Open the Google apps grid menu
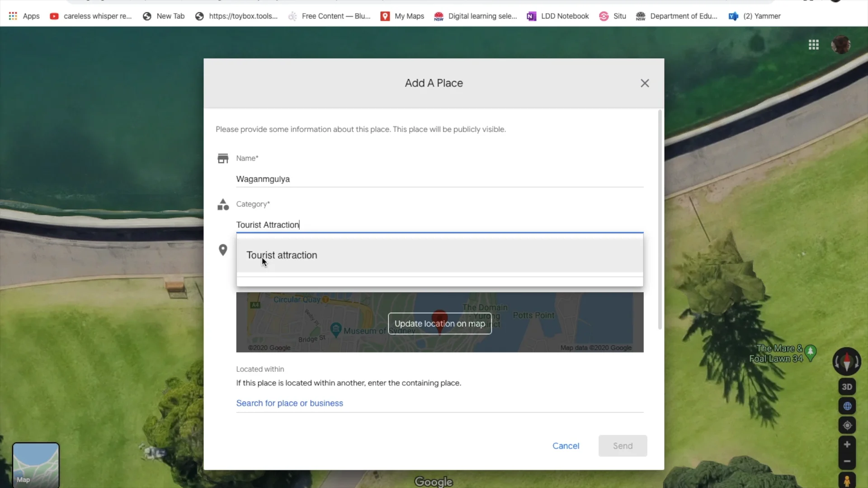 pos(813,44)
